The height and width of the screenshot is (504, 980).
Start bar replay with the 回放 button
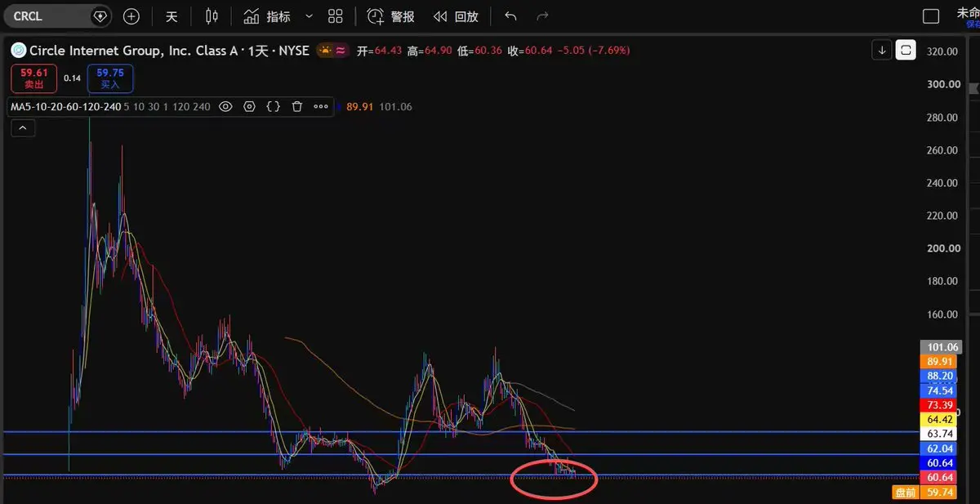456,16
